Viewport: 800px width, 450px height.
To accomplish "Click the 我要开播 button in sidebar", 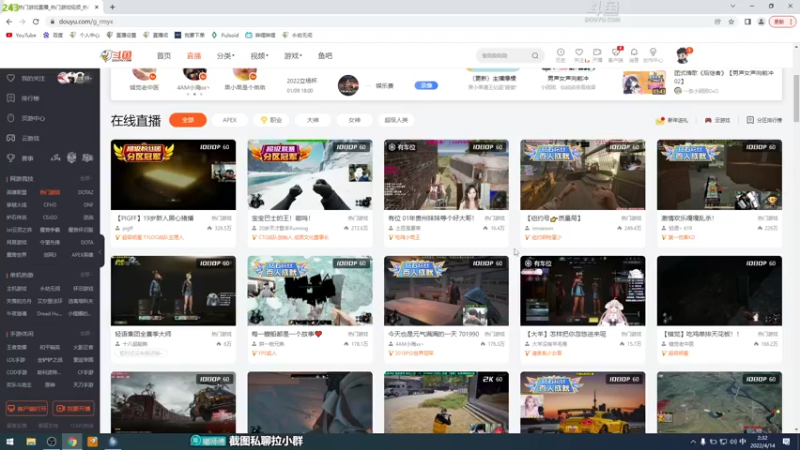I will pyautogui.click(x=73, y=409).
